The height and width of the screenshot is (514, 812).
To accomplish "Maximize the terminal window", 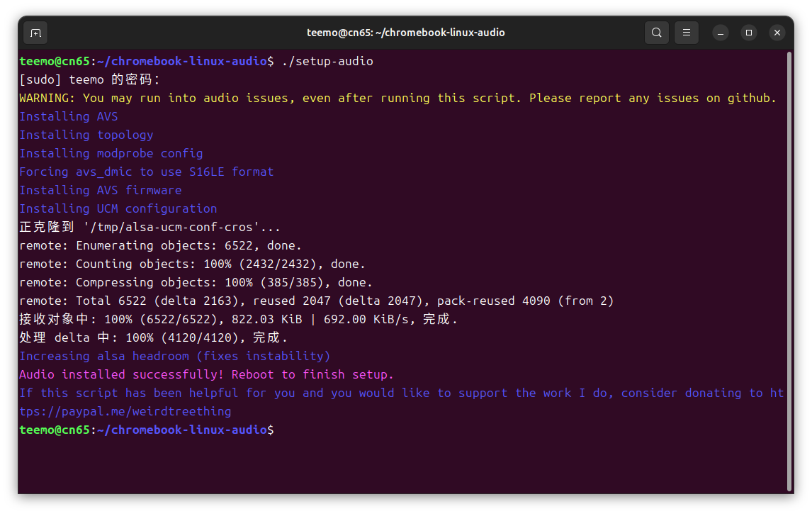I will pyautogui.click(x=749, y=33).
